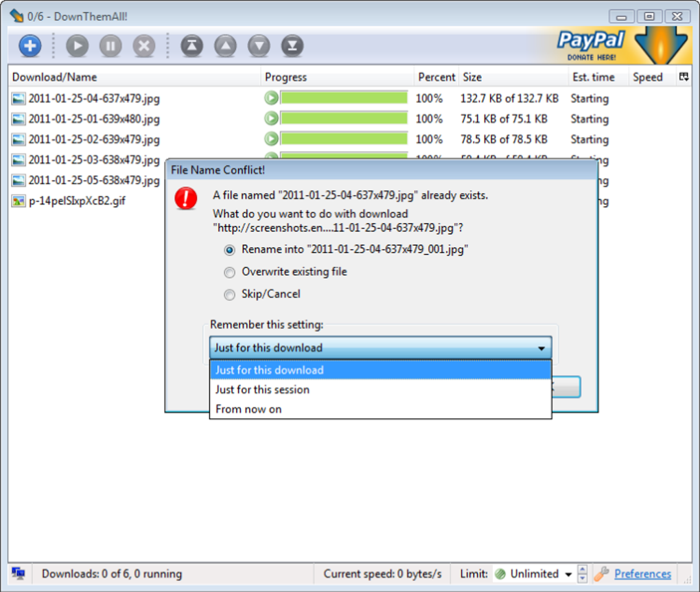Click progress bar of 2011-01-25-01-639x480.jpg
700x592 pixels.
pos(344,118)
